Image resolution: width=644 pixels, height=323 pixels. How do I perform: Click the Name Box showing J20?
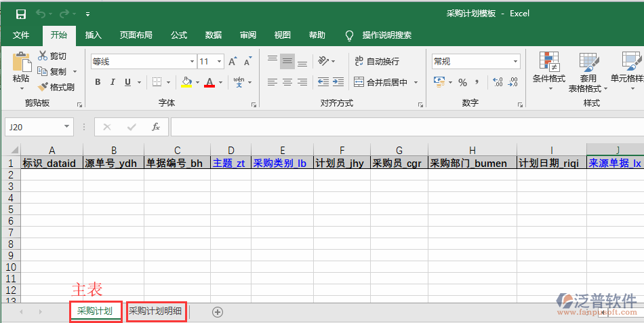click(x=39, y=127)
